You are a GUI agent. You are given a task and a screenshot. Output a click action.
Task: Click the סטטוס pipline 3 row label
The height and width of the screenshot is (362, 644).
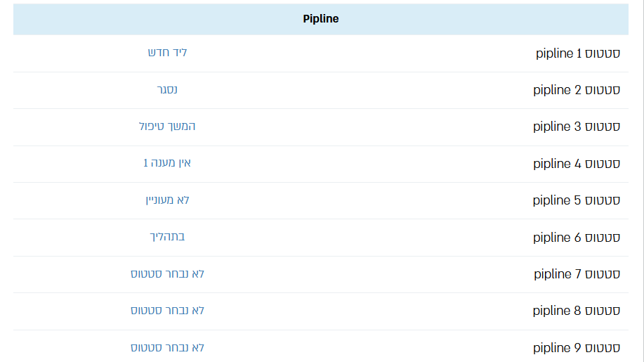[577, 127]
